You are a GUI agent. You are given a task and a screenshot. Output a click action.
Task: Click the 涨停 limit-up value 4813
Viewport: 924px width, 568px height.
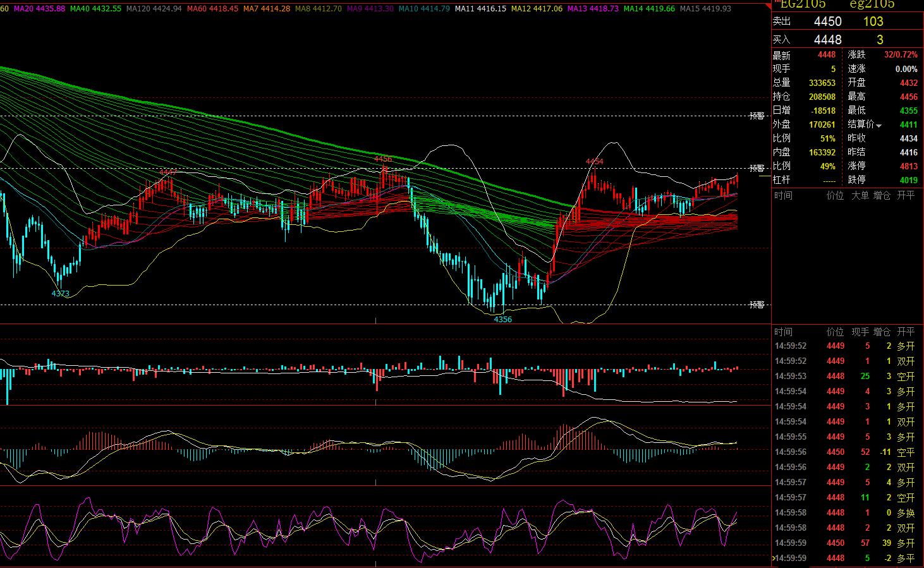pos(908,166)
